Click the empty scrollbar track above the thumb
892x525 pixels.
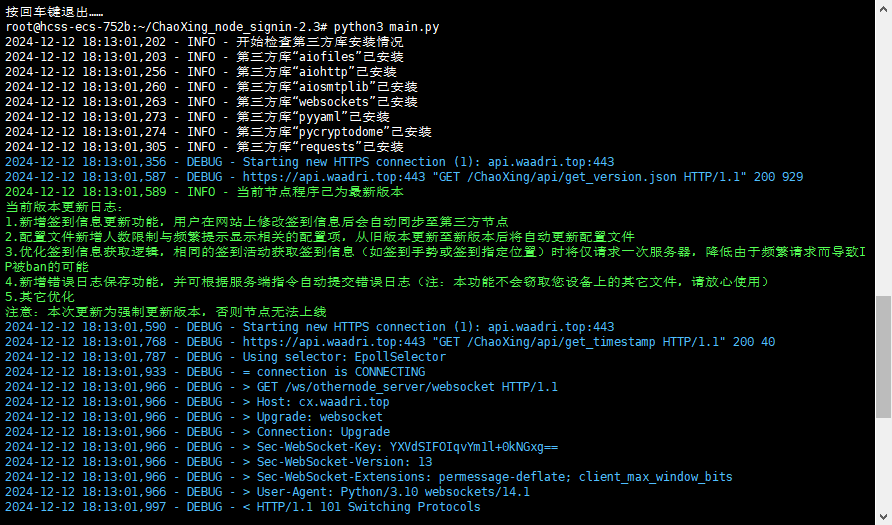(x=883, y=150)
